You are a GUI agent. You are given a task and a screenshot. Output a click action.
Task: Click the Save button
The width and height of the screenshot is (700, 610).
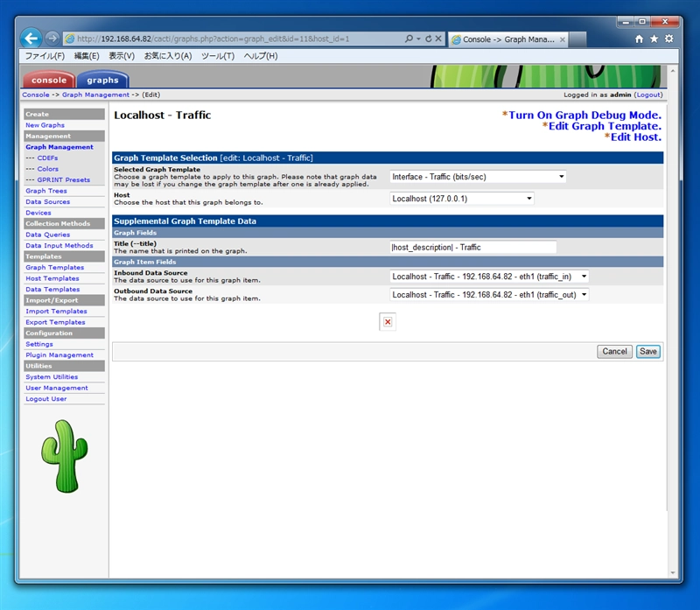tap(647, 352)
